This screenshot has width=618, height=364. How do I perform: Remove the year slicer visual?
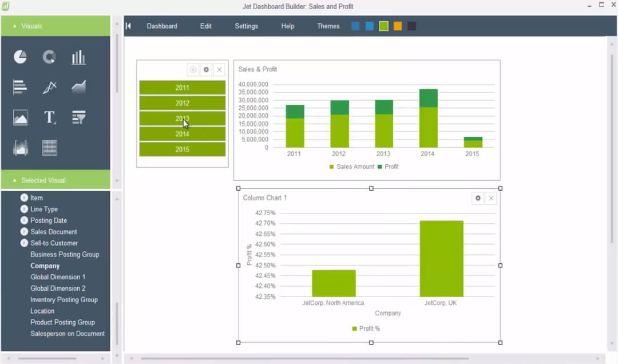click(x=220, y=70)
